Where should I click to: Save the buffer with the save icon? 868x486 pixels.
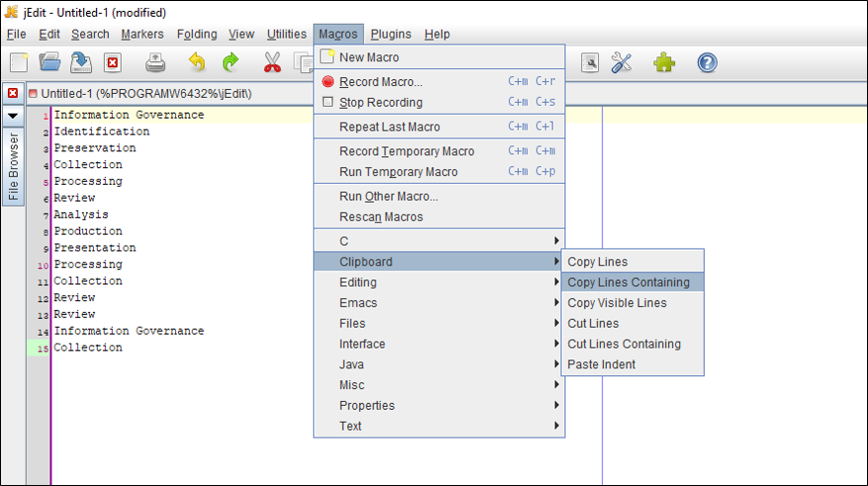pyautogui.click(x=81, y=62)
